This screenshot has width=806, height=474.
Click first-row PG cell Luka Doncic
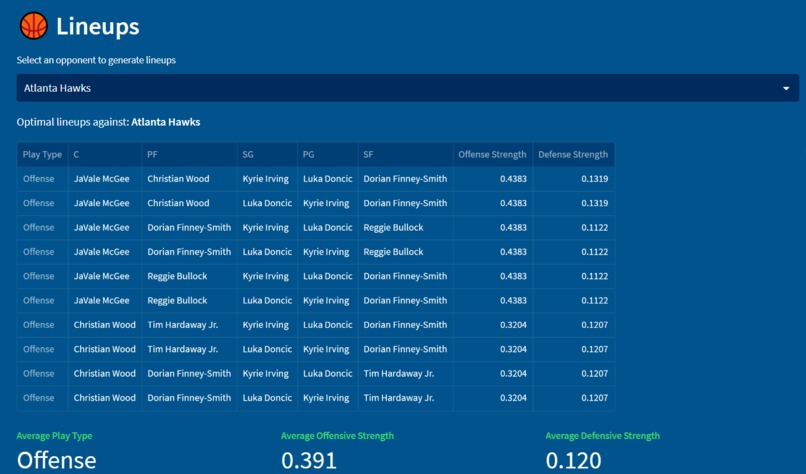pos(327,179)
